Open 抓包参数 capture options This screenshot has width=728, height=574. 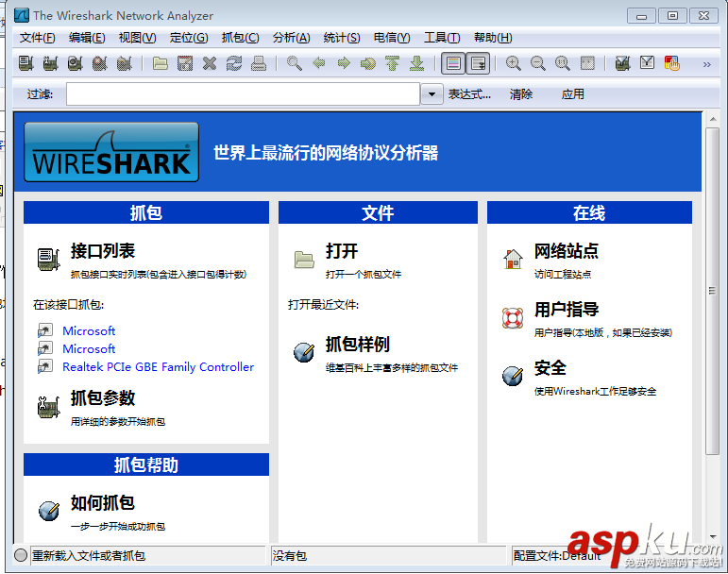coord(103,398)
